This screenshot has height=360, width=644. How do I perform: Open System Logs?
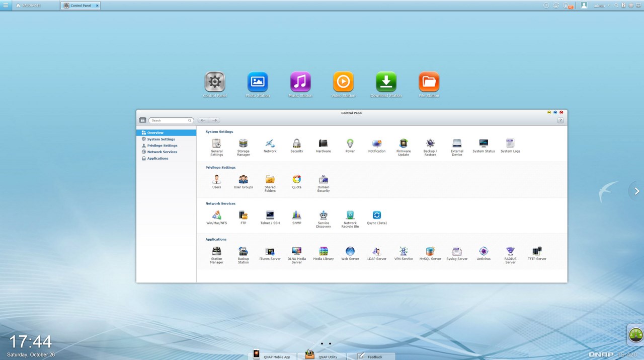[x=510, y=146]
